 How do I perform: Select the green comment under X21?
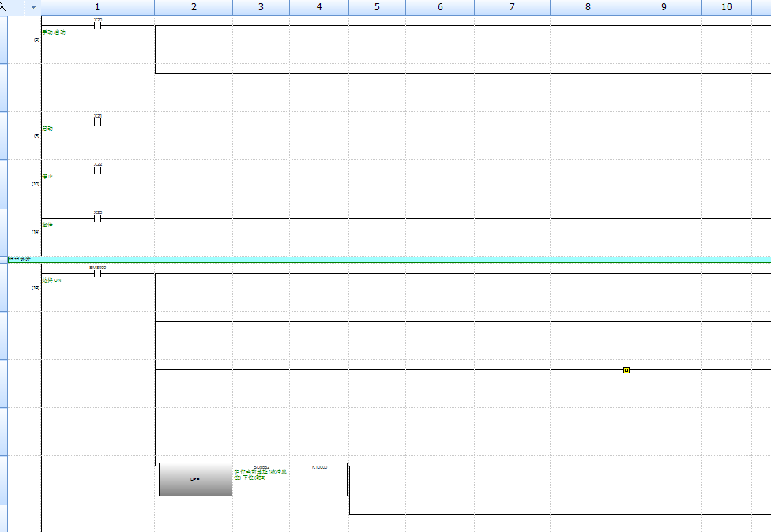point(47,129)
